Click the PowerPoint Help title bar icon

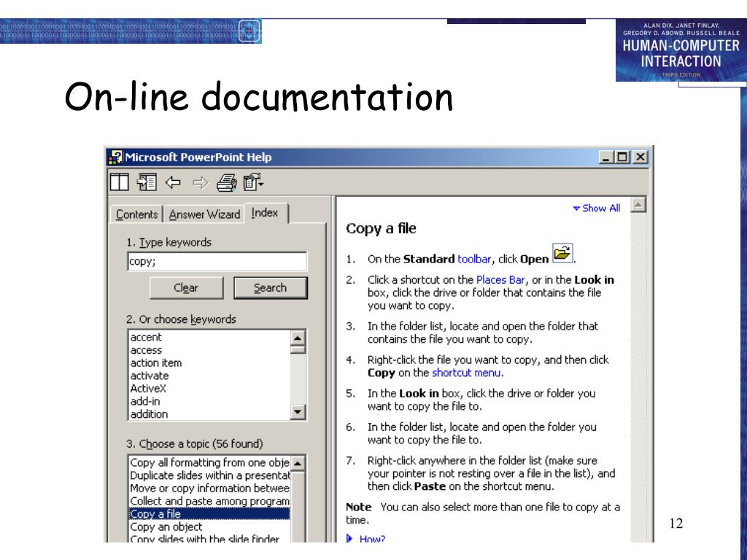pyautogui.click(x=115, y=157)
